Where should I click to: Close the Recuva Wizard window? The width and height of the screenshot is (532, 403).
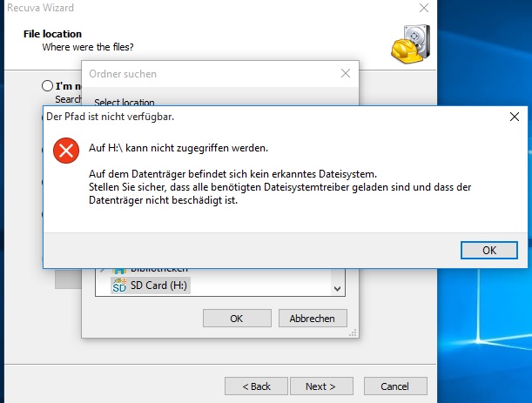(424, 8)
